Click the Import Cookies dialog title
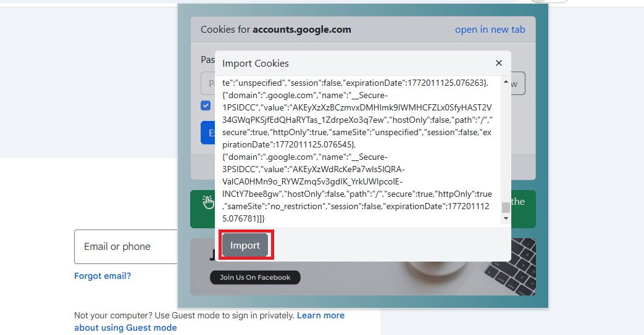Viewport: 644px width, 335px height. click(x=256, y=63)
